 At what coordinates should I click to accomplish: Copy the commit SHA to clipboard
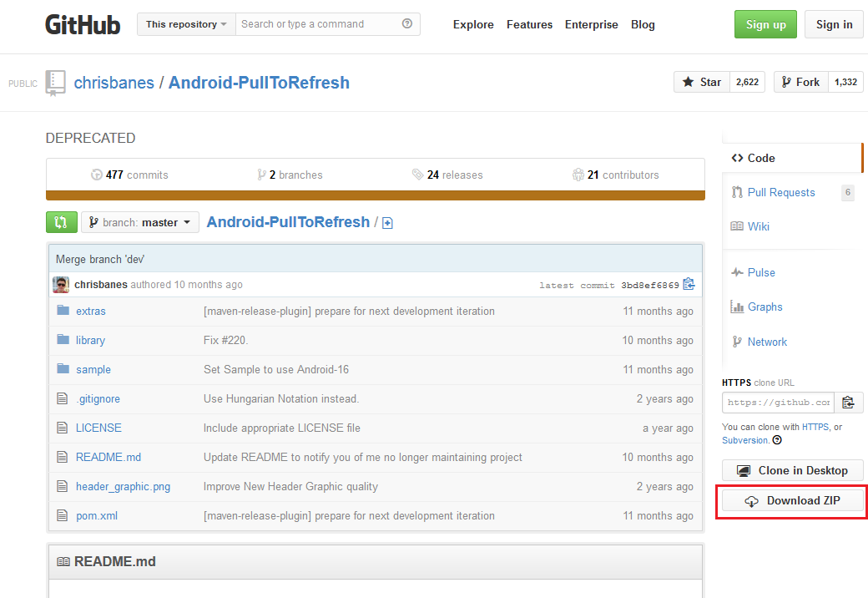pyautogui.click(x=689, y=284)
